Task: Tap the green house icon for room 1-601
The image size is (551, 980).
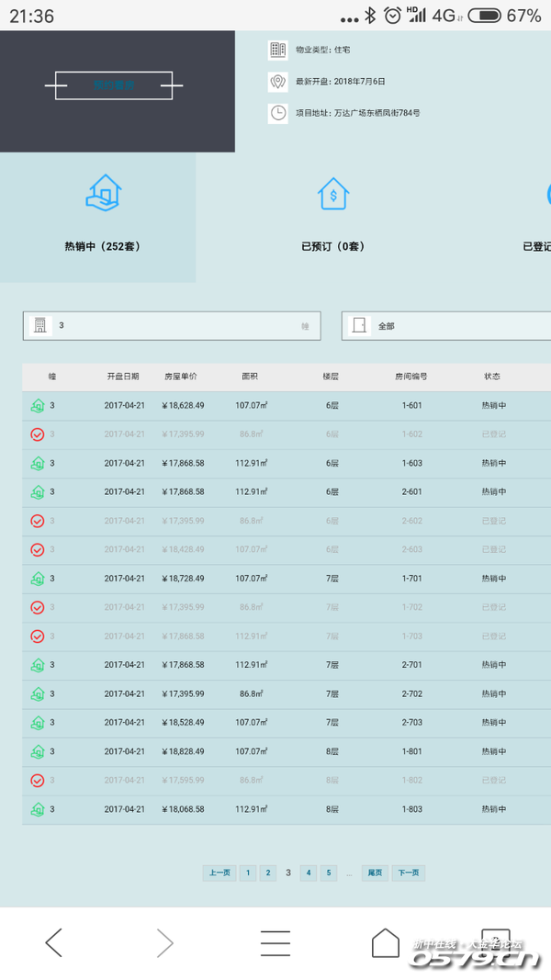Action: pyautogui.click(x=38, y=406)
